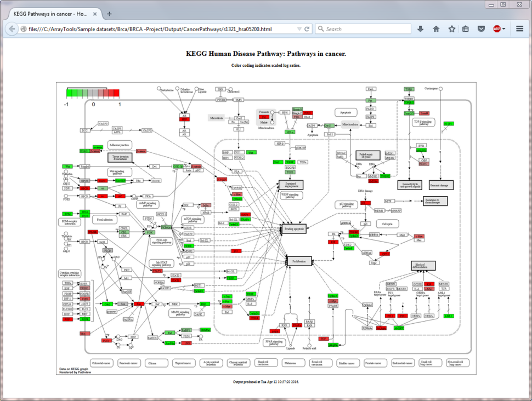Click the Cell cycle pathway label
The image size is (532, 401).
click(387, 224)
